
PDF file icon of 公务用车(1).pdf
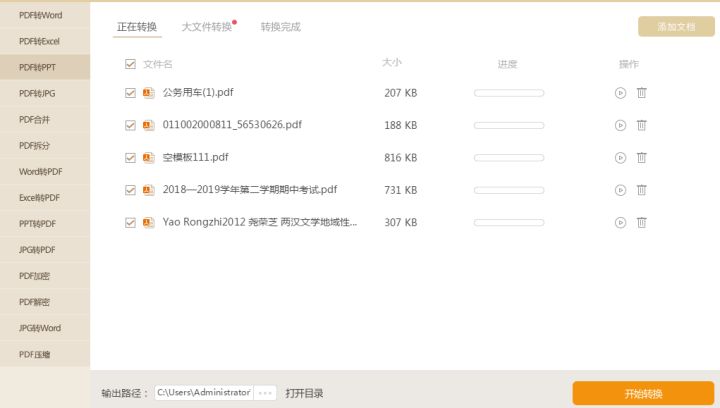tap(148, 93)
